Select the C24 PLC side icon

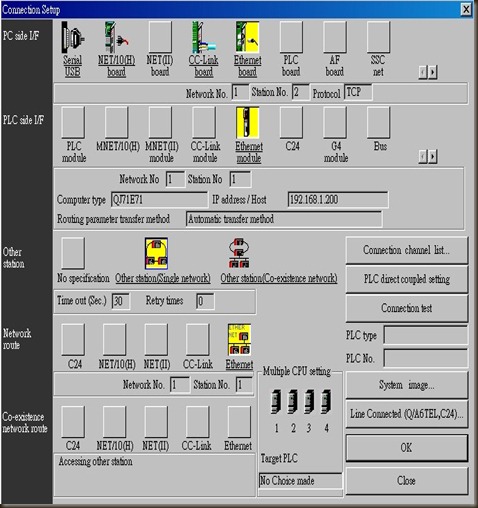pos(291,123)
